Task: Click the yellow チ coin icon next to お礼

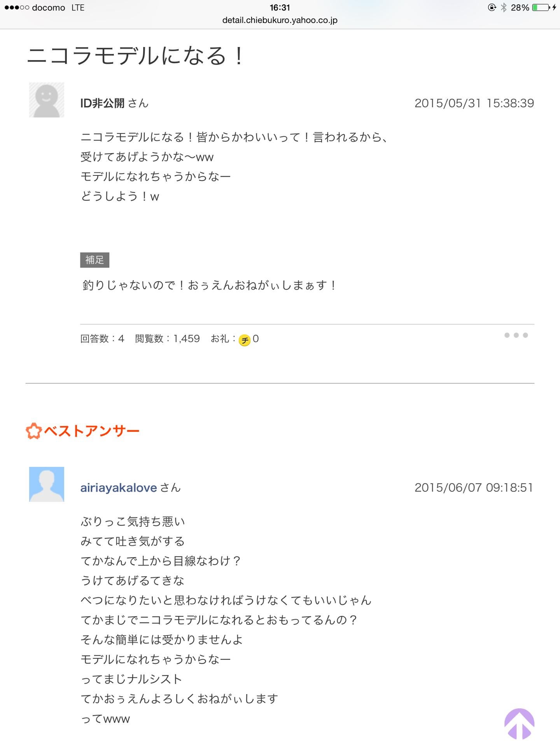Action: (x=245, y=338)
